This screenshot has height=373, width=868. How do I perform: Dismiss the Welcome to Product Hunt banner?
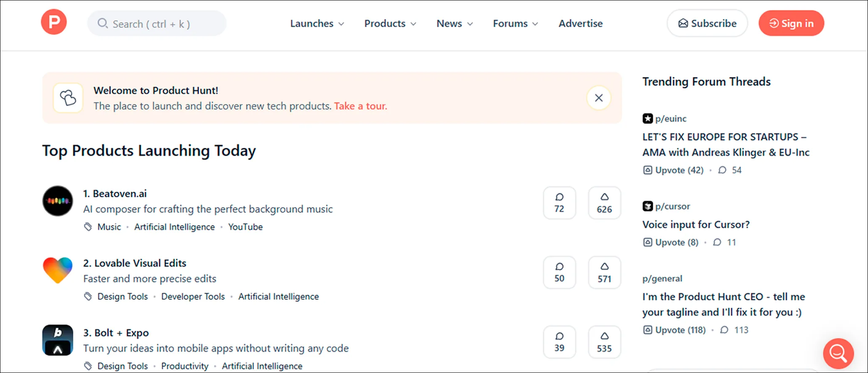pos(598,98)
